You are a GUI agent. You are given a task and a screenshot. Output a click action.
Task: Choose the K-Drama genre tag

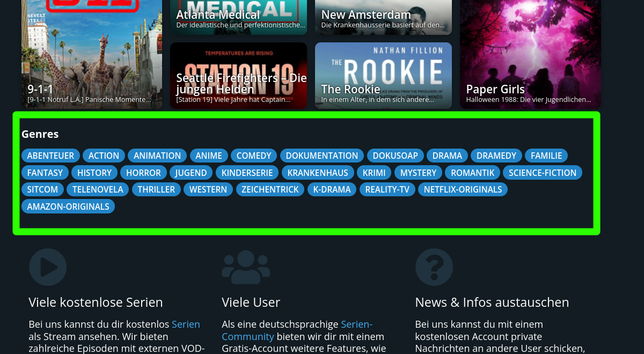(x=332, y=189)
